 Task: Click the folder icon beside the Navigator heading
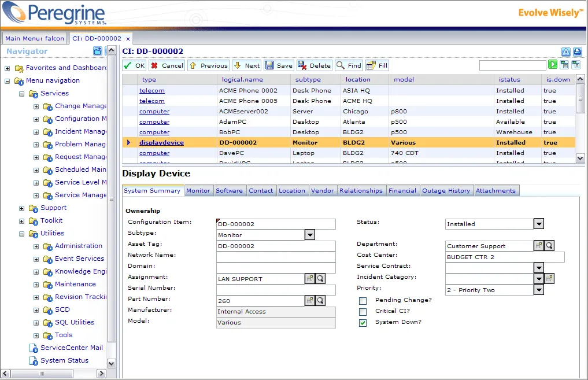(98, 51)
